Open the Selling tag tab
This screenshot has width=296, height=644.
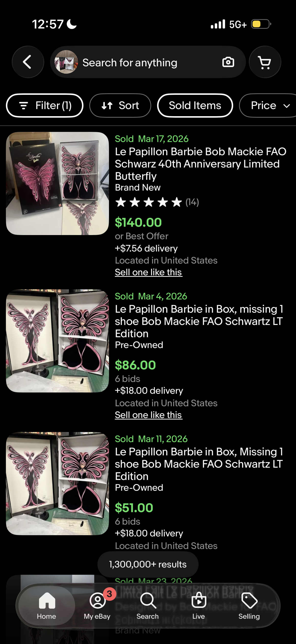click(x=249, y=605)
